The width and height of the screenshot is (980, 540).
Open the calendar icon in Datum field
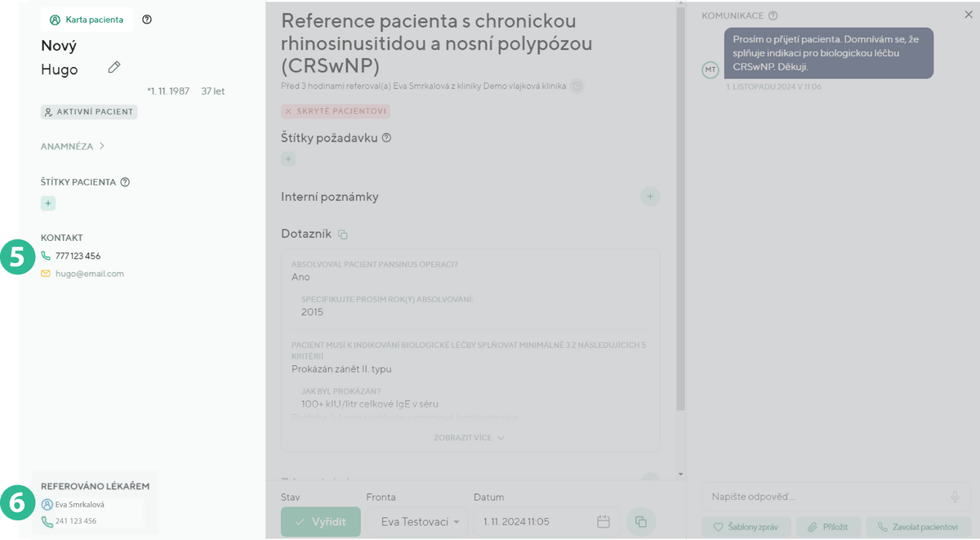(604, 522)
